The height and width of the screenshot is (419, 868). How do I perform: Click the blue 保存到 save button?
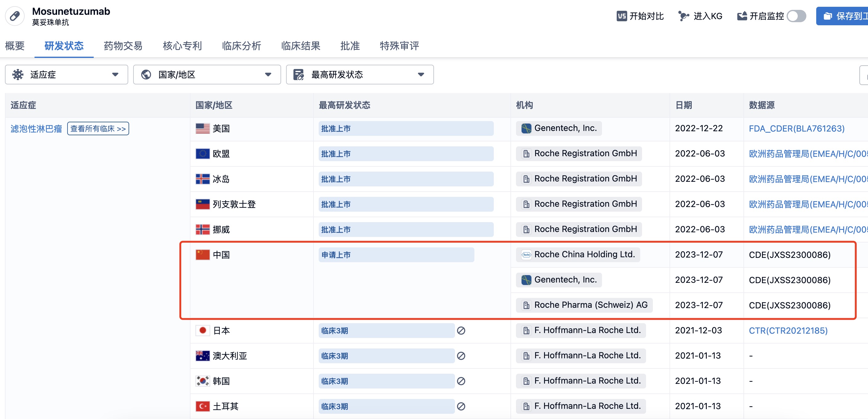pyautogui.click(x=842, y=16)
